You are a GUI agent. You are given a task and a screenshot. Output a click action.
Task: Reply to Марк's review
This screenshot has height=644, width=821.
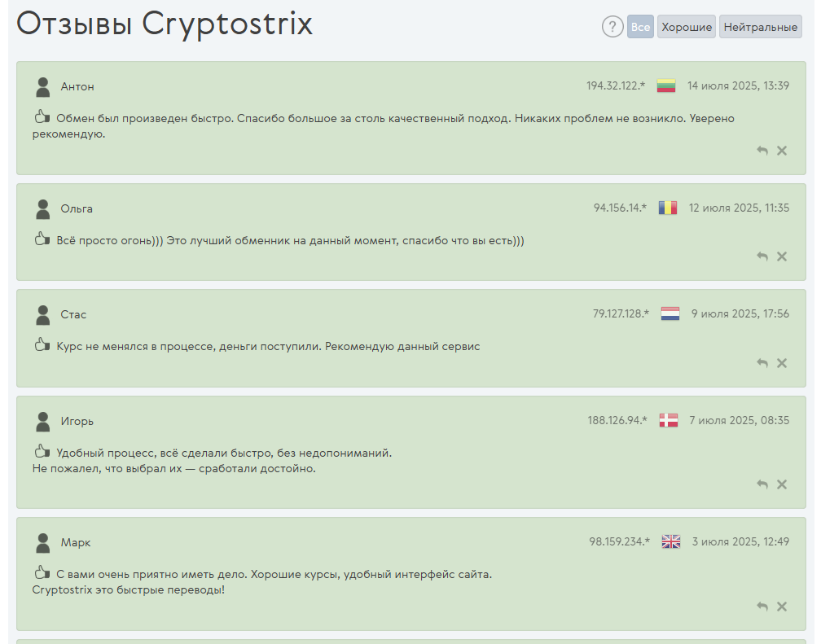tap(762, 607)
